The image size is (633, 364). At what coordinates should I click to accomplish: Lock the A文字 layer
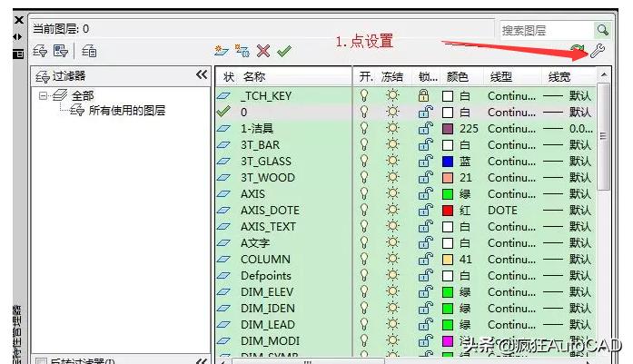coord(426,243)
